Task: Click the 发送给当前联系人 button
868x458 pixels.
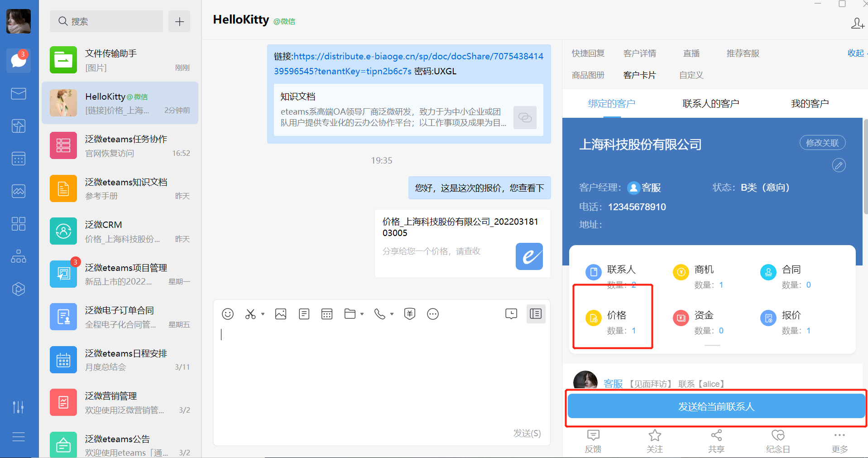Action: point(715,406)
